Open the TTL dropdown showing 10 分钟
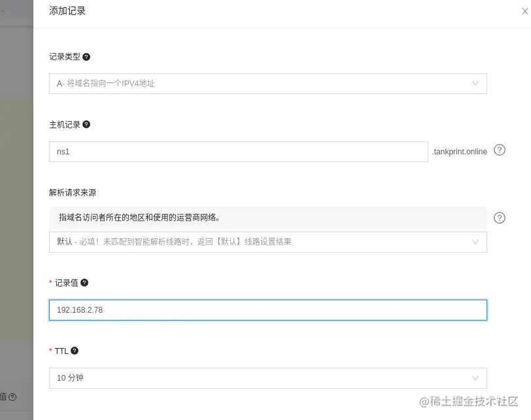531x420 pixels. click(267, 377)
